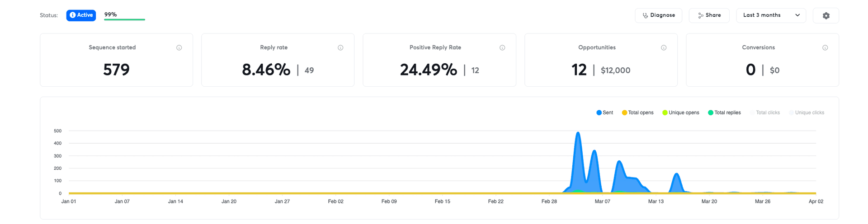Click info icon on Sequence started card

pos(179,47)
